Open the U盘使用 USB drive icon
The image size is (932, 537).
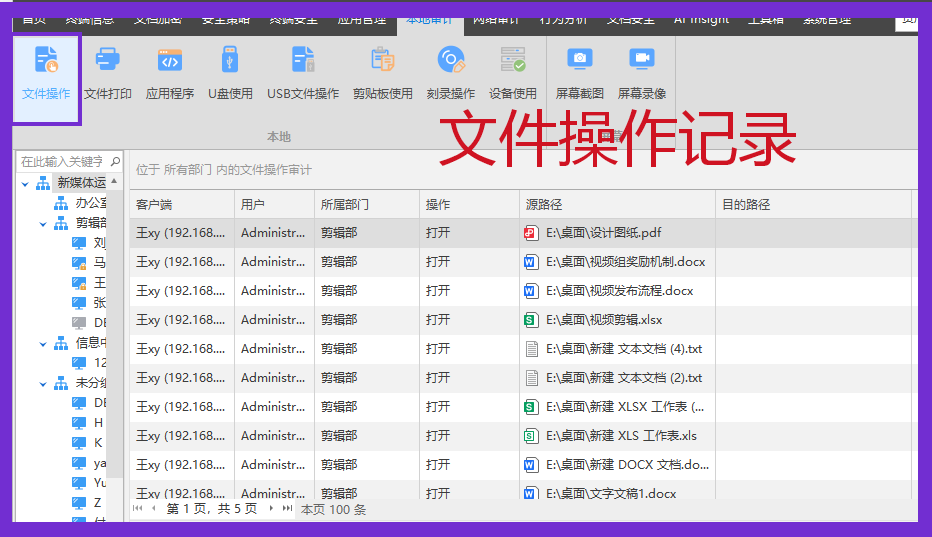point(230,59)
